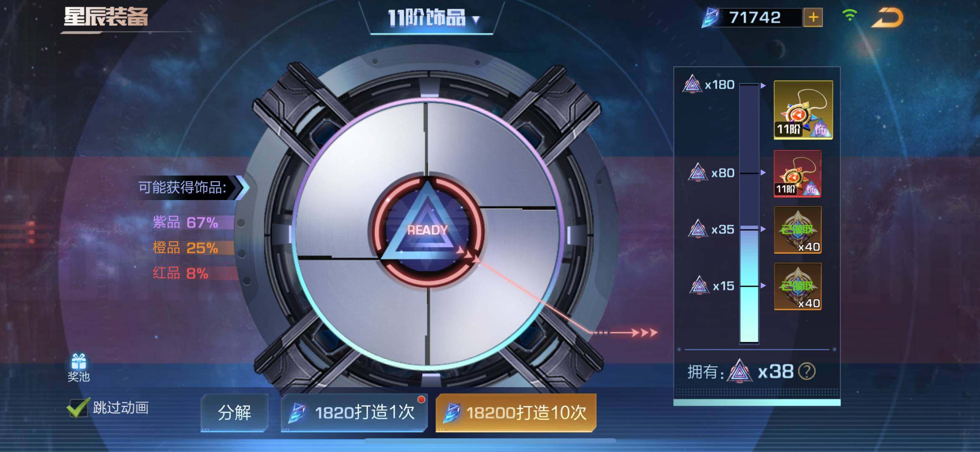Tap the 星辰装备 title header
980x452 pixels.
coord(106,18)
